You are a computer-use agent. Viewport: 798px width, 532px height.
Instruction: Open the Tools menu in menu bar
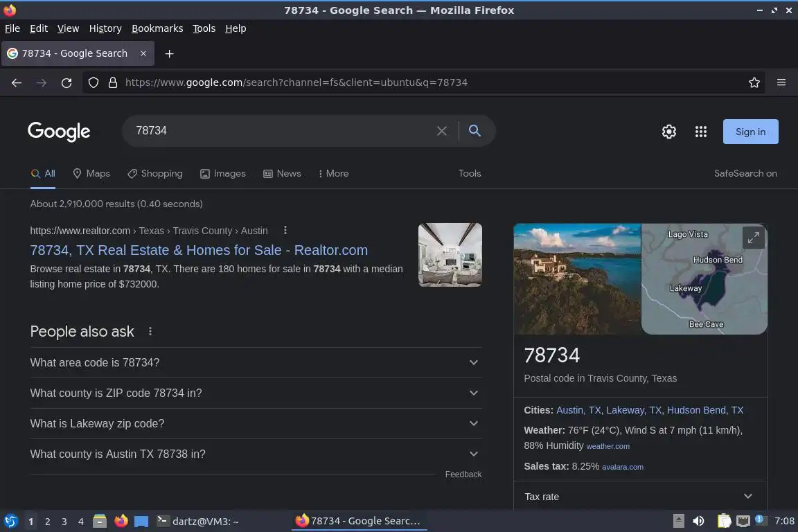click(204, 28)
